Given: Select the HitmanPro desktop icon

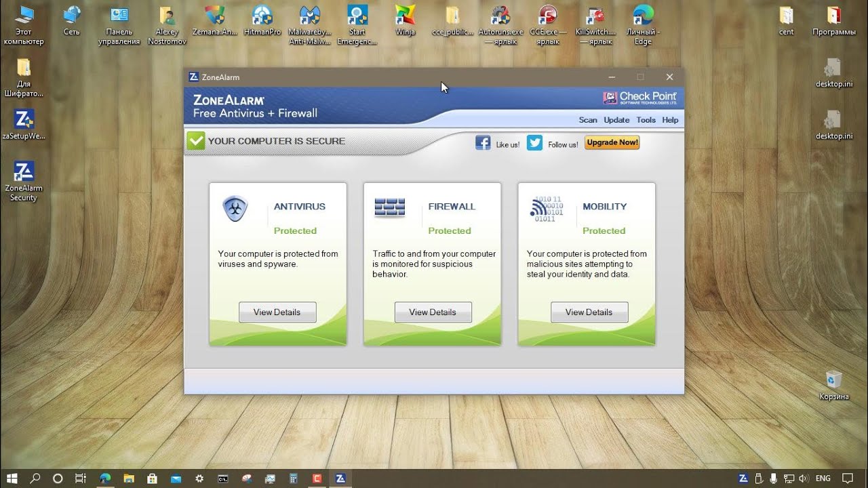Looking at the screenshot, I should tap(262, 21).
